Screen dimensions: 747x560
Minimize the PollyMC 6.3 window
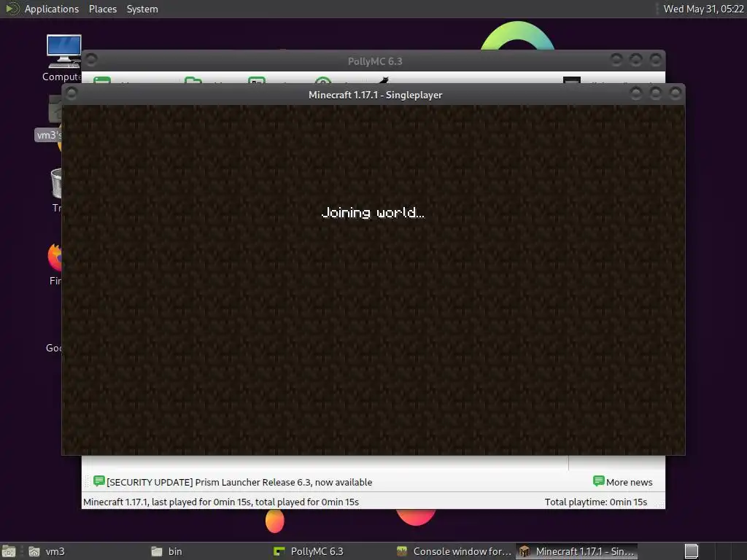click(616, 60)
